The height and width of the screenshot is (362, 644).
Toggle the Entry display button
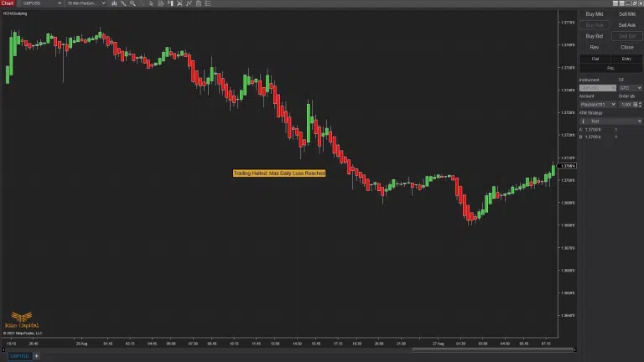coord(626,59)
